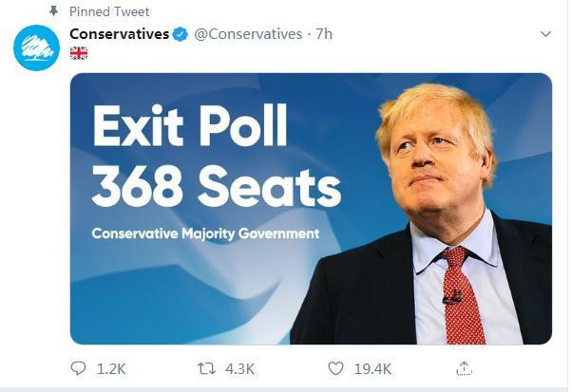Like the tweet with the heart icon
This screenshot has height=392, width=571.
coord(334,368)
